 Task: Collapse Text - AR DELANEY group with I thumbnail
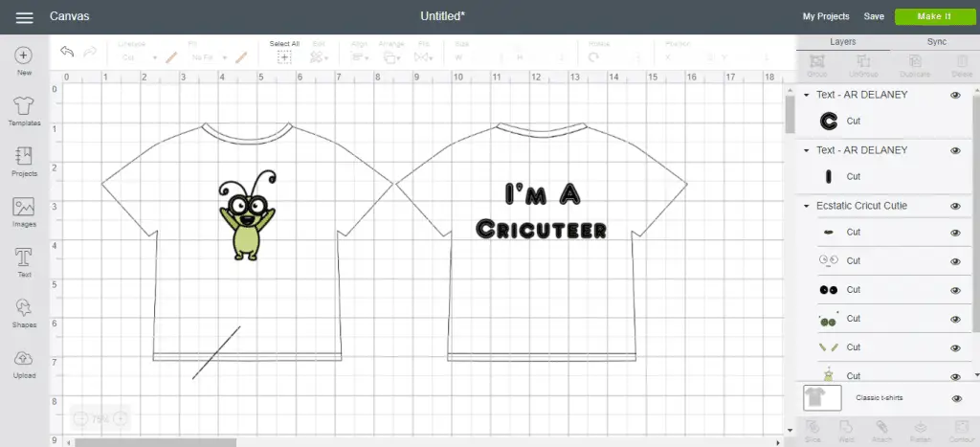tap(806, 150)
